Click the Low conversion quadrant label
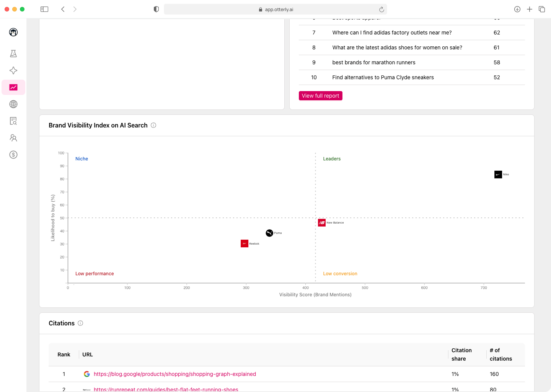551x392 pixels. pos(340,274)
